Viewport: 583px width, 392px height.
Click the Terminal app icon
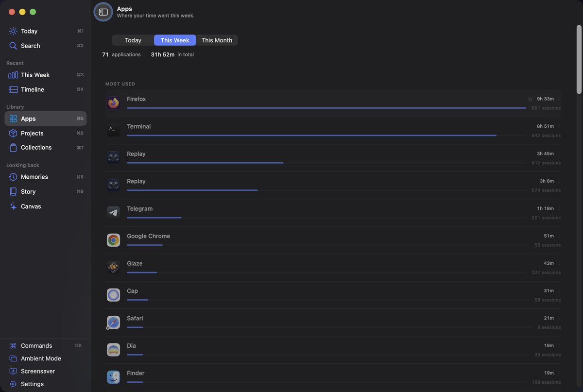pyautogui.click(x=113, y=130)
